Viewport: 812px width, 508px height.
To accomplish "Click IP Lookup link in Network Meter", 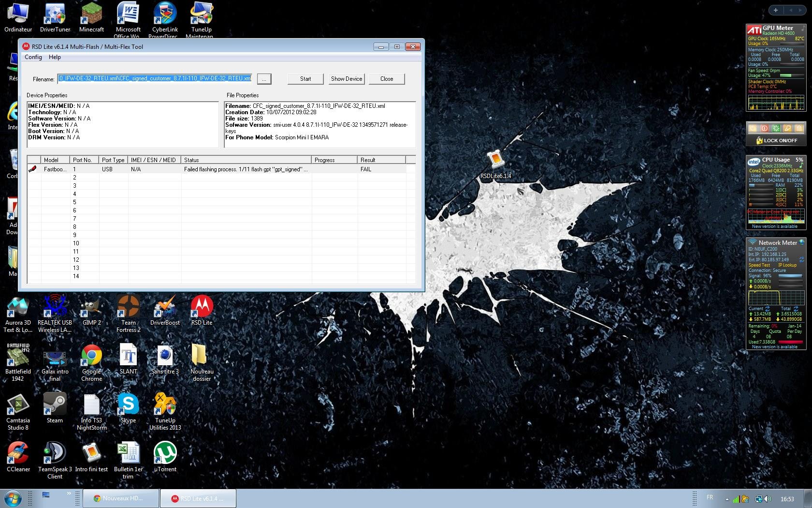I will [787, 265].
